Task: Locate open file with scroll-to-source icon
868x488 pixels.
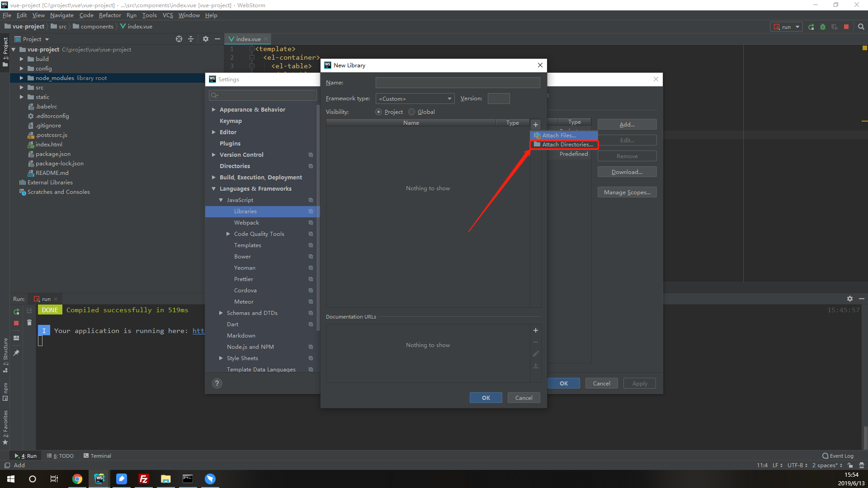Action: click(x=179, y=39)
